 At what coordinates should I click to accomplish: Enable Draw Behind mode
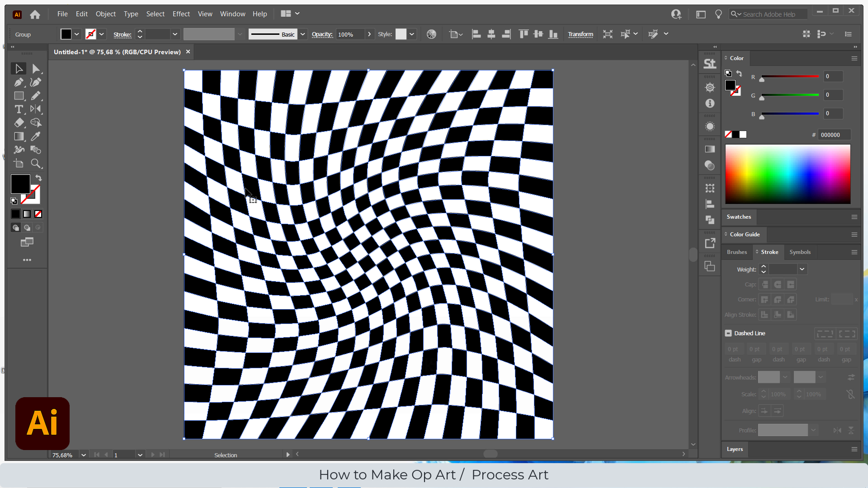click(x=27, y=228)
